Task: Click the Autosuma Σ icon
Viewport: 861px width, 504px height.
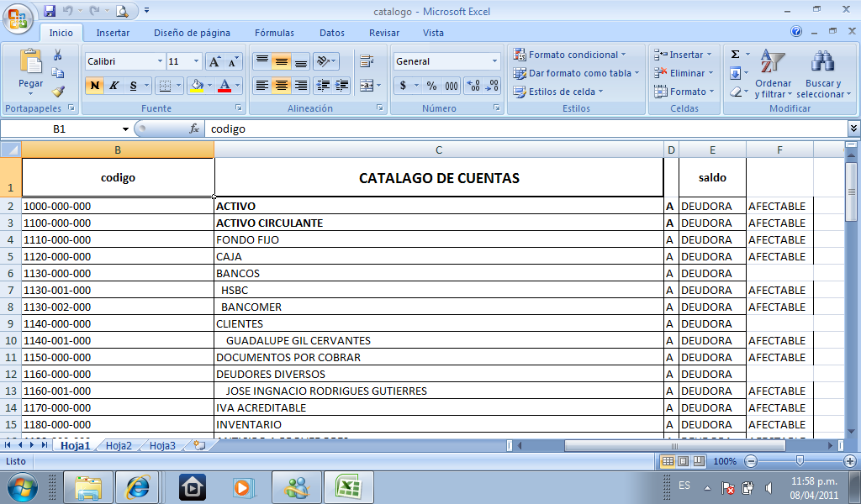Action: 734,52
